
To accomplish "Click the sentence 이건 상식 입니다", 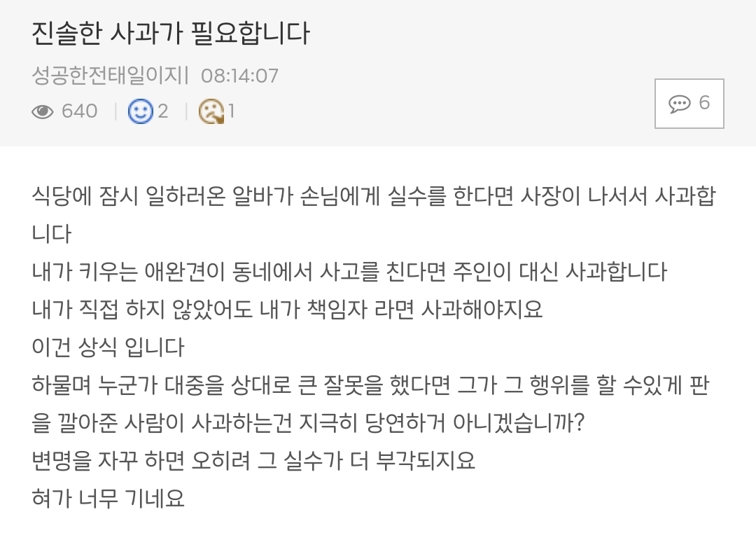I will (108, 347).
